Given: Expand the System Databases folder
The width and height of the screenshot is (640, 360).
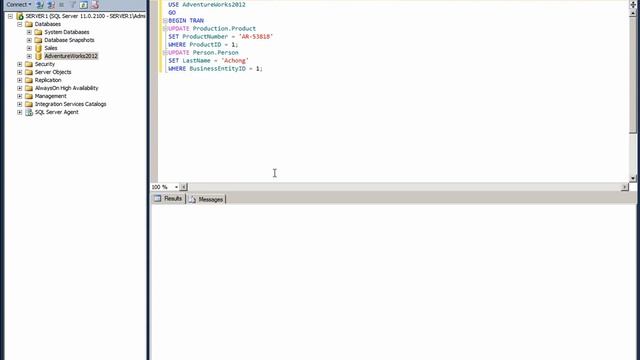Looking at the screenshot, I should pyautogui.click(x=29, y=32).
